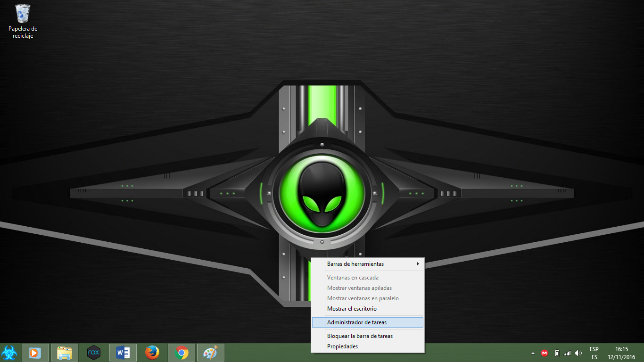
Task: Open the MEGA tray icon
Action: tap(545, 353)
